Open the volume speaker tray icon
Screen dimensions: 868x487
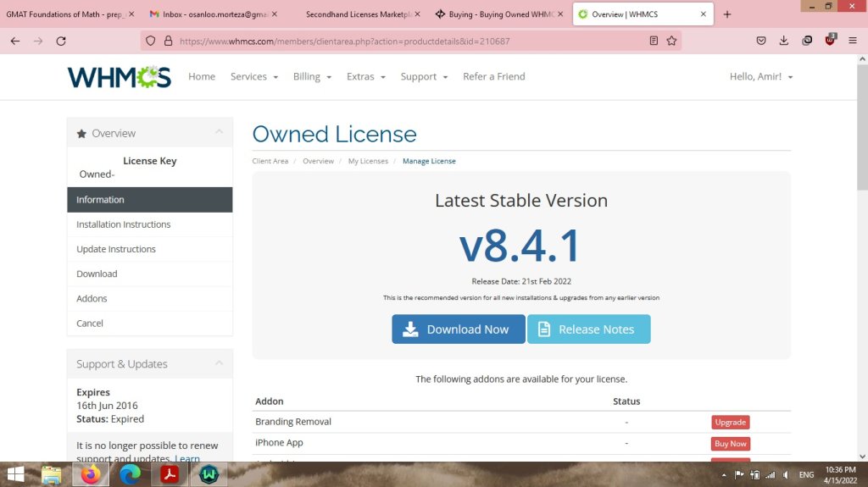coord(786,475)
